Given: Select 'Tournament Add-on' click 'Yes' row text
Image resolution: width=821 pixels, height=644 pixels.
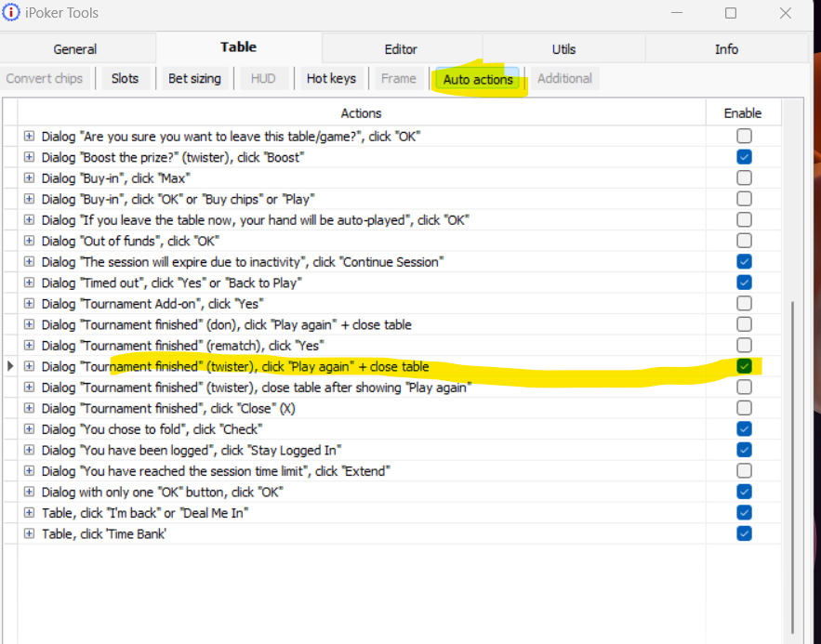Looking at the screenshot, I should point(152,304).
